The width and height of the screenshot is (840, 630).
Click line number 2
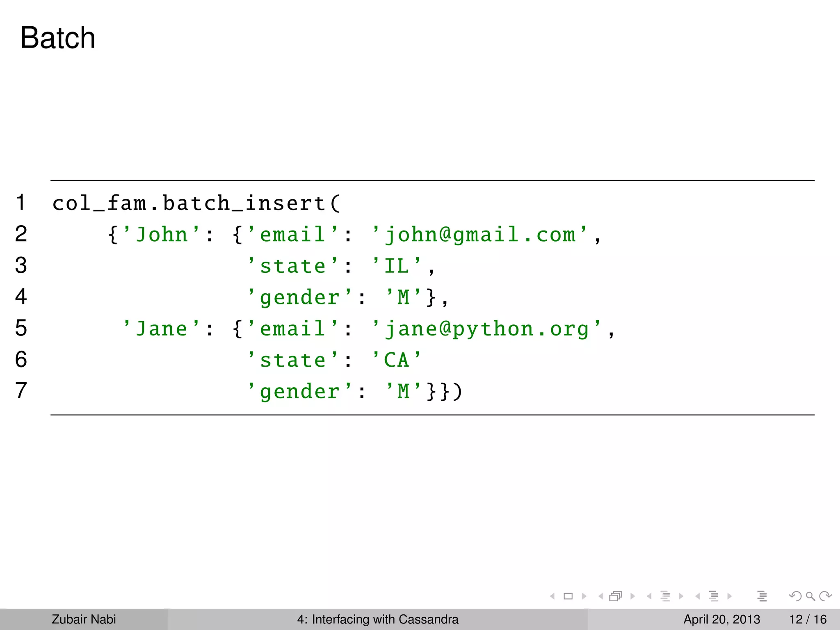tap(21, 234)
